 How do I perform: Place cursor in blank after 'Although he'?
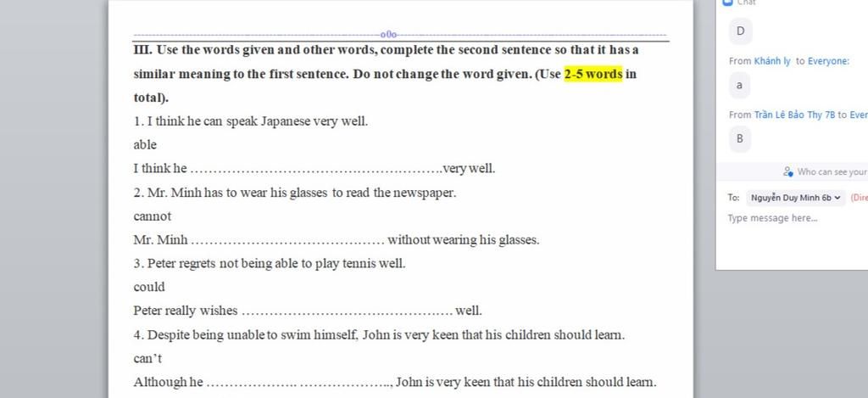click(x=299, y=383)
